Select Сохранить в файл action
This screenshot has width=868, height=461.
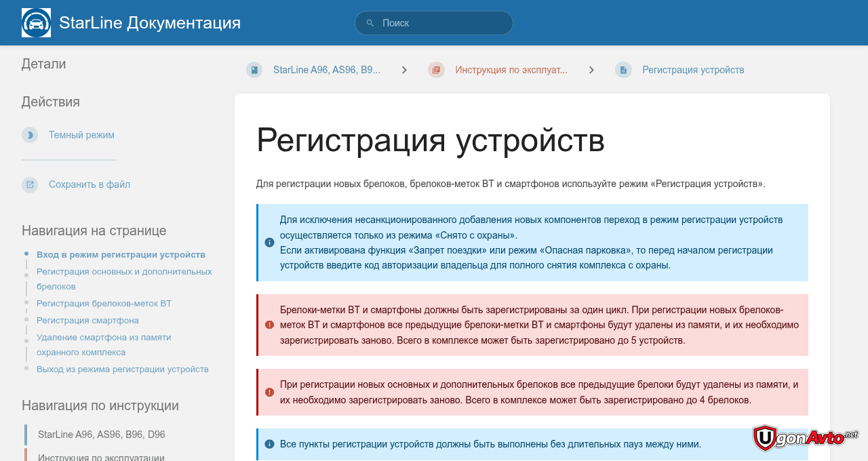[90, 184]
